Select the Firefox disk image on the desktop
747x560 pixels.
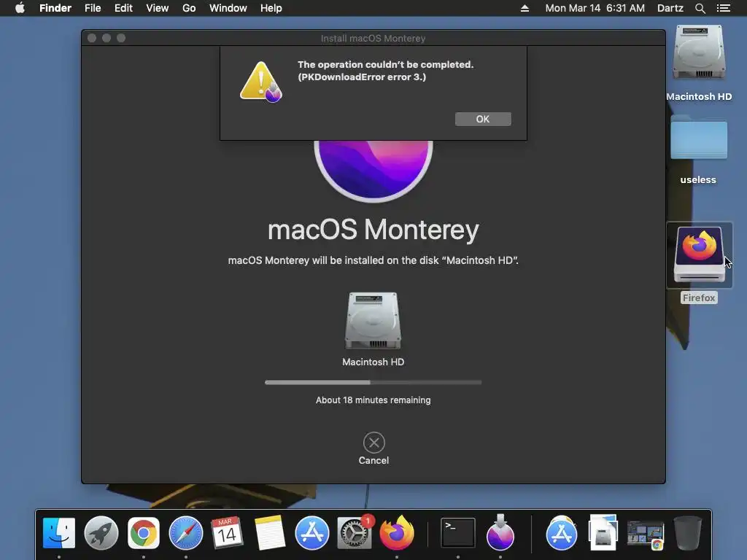coord(699,254)
